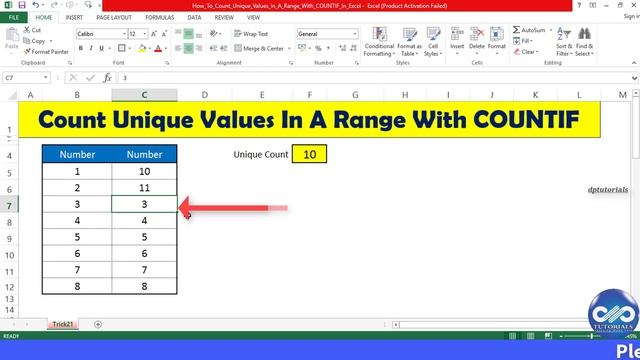The image size is (640, 360).
Task: Open the FILE tab
Action: pos(14,18)
